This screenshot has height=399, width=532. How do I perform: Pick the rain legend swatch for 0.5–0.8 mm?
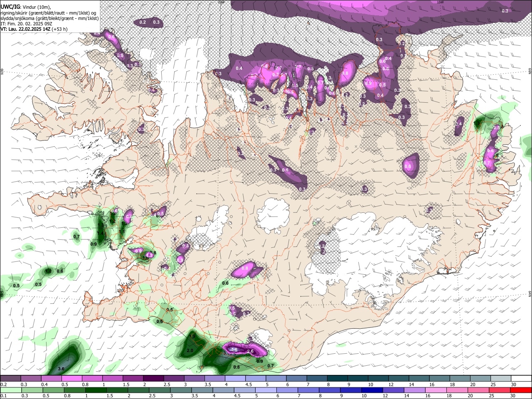click(53, 390)
